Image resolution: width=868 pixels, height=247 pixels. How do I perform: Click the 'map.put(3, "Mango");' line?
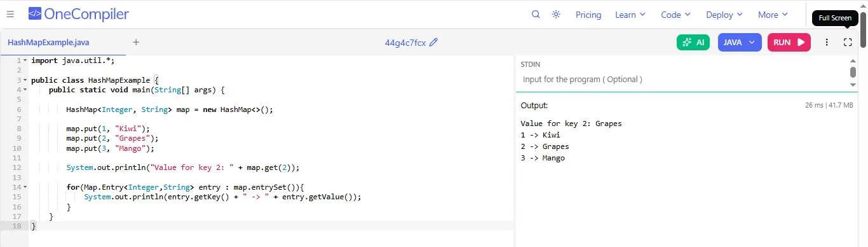[x=110, y=148]
